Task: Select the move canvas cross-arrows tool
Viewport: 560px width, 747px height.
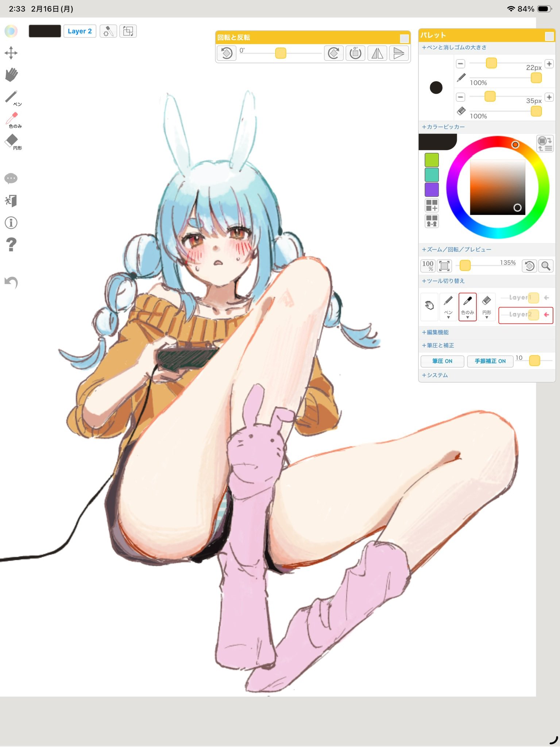Action: (x=11, y=53)
